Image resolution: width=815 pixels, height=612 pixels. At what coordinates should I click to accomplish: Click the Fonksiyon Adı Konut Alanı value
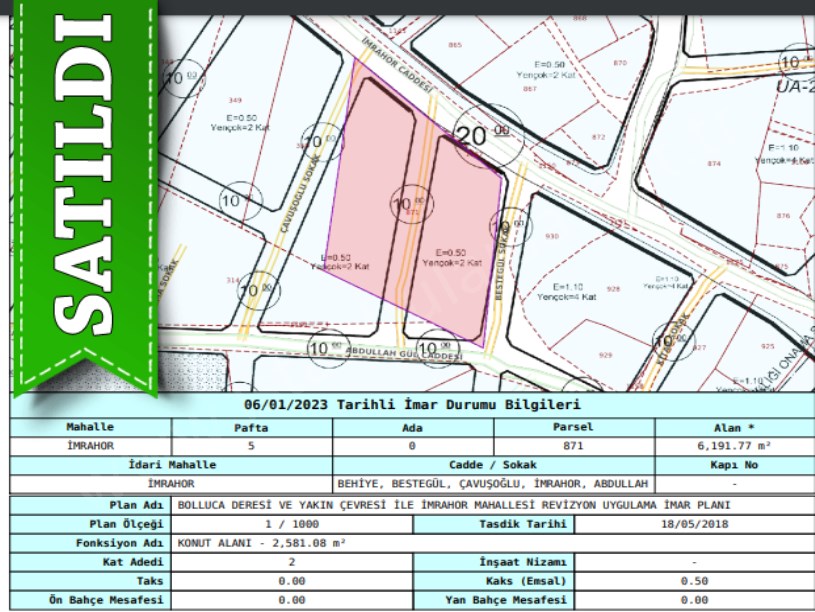(262, 543)
